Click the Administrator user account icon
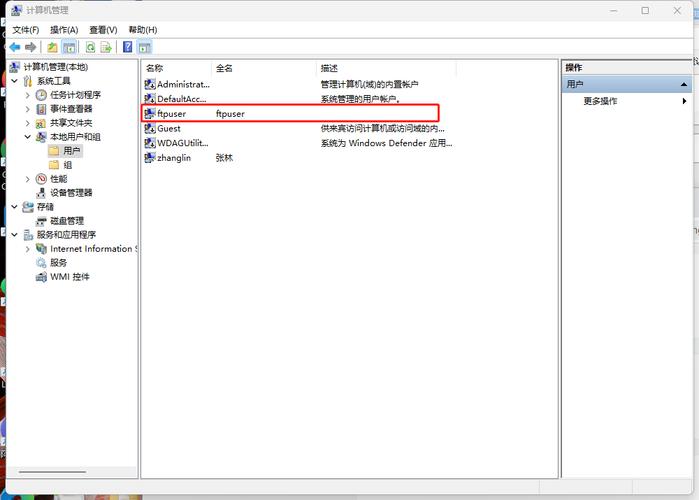 150,84
